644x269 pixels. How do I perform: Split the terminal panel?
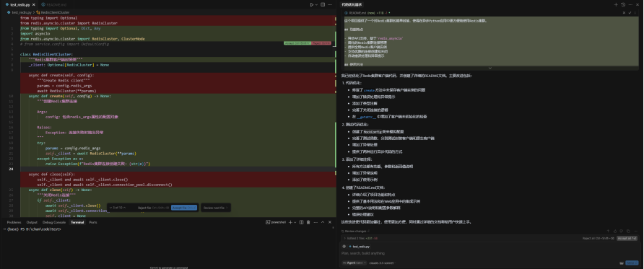(x=302, y=222)
